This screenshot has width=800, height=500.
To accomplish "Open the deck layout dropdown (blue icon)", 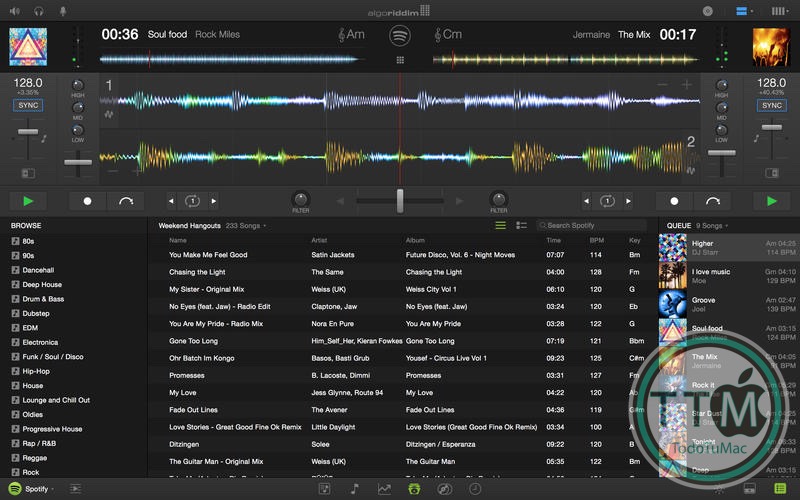I will pos(744,11).
